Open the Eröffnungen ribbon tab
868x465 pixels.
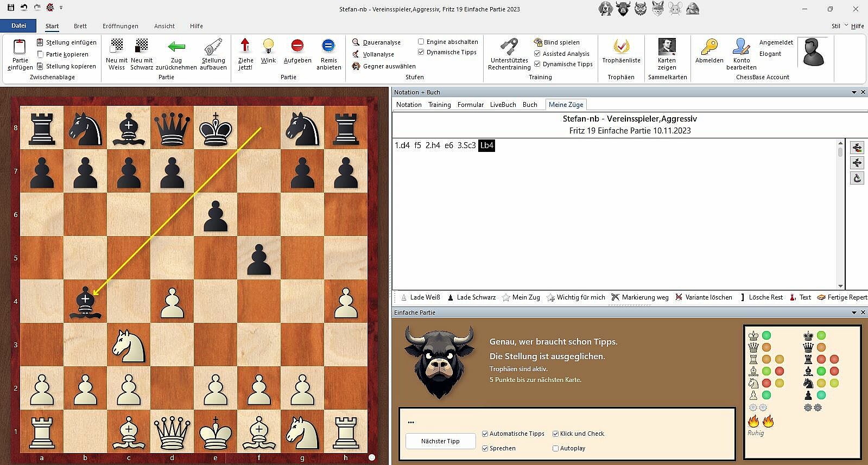[x=120, y=26]
